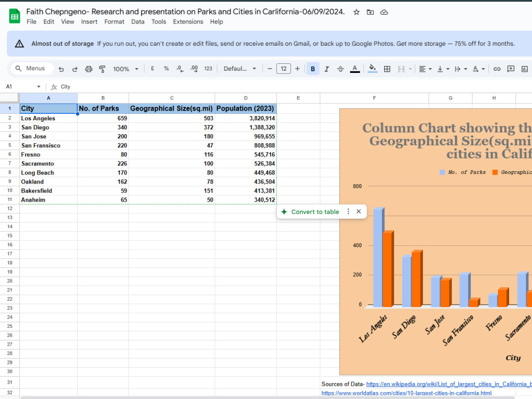
Task: Click the undo arrow icon
Action: 61,69
